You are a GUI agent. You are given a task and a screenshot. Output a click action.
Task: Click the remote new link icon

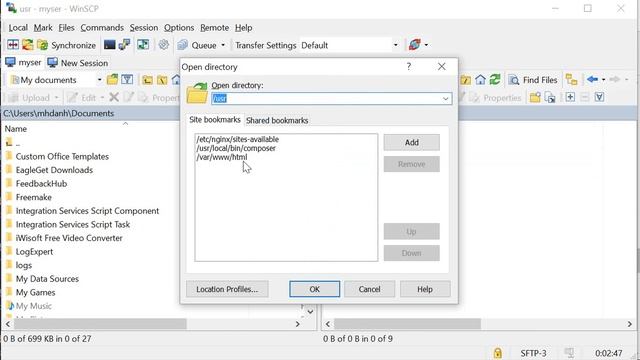coord(550,98)
